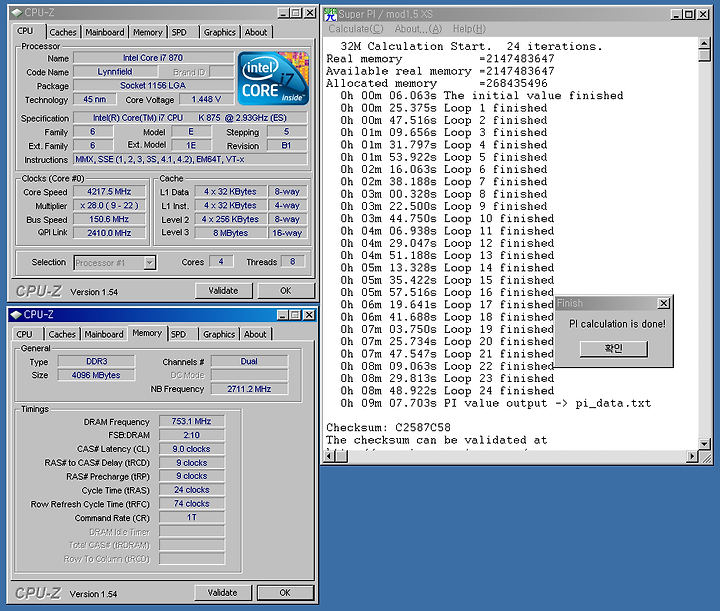Click the Command Rate value '1T'

tap(191, 517)
